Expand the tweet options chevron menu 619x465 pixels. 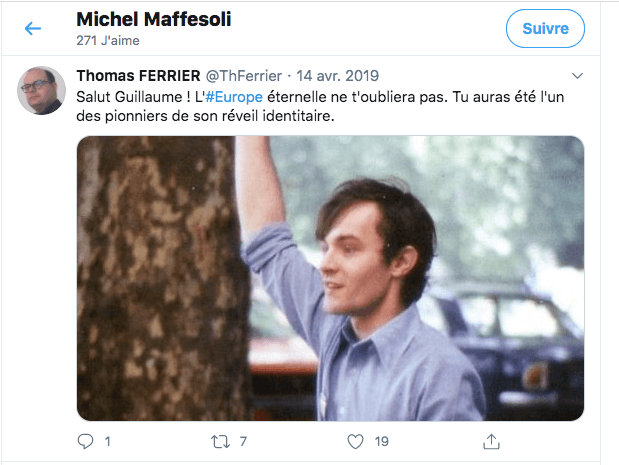pyautogui.click(x=576, y=76)
